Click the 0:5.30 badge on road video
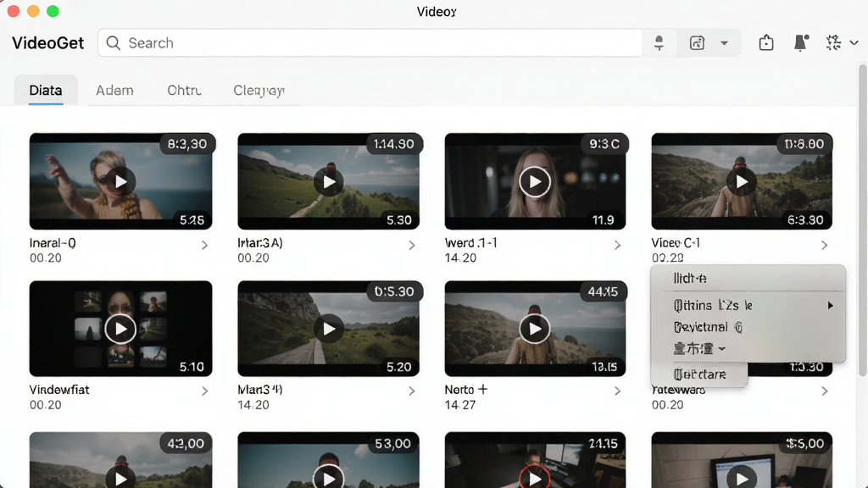Image resolution: width=868 pixels, height=488 pixels. pyautogui.click(x=394, y=291)
